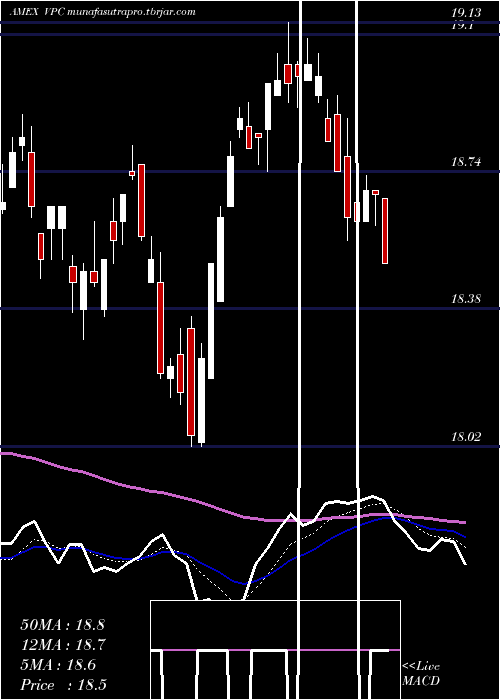Click the 5MA : 18.6 reading
The image size is (500, 700).
[x=58, y=665]
